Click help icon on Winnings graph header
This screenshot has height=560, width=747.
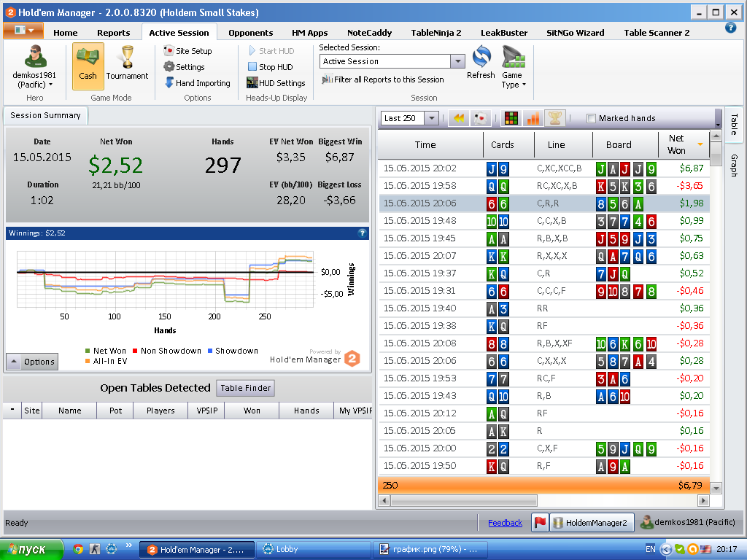click(x=362, y=233)
